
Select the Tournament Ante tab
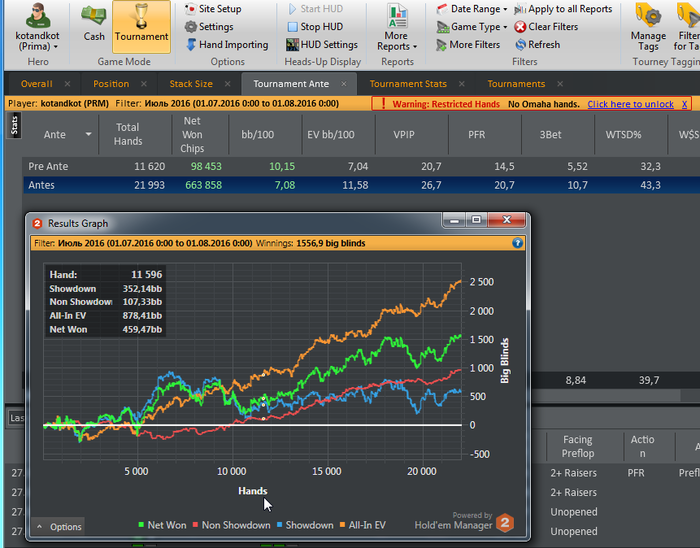(x=291, y=84)
